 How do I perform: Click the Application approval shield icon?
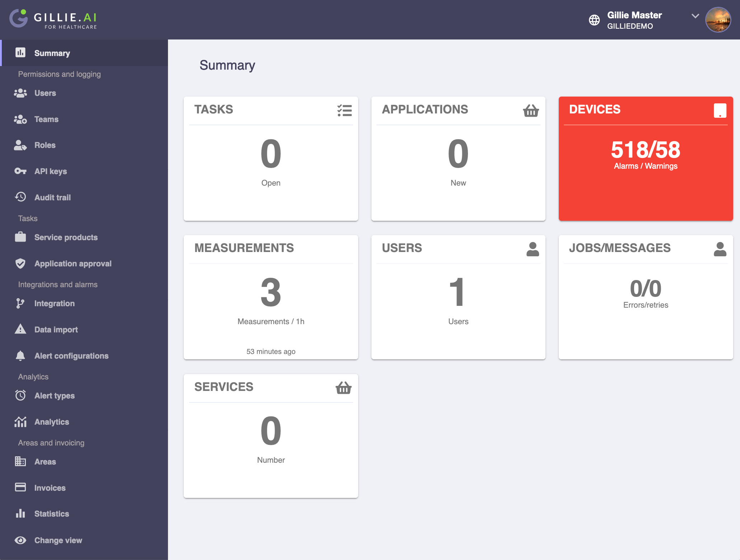click(20, 263)
